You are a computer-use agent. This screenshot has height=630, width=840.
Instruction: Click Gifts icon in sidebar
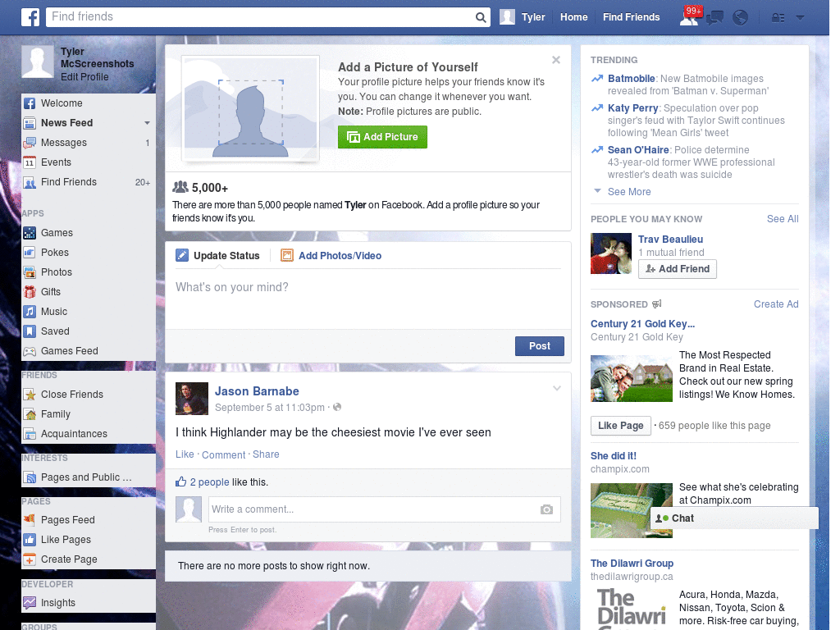[x=30, y=292]
